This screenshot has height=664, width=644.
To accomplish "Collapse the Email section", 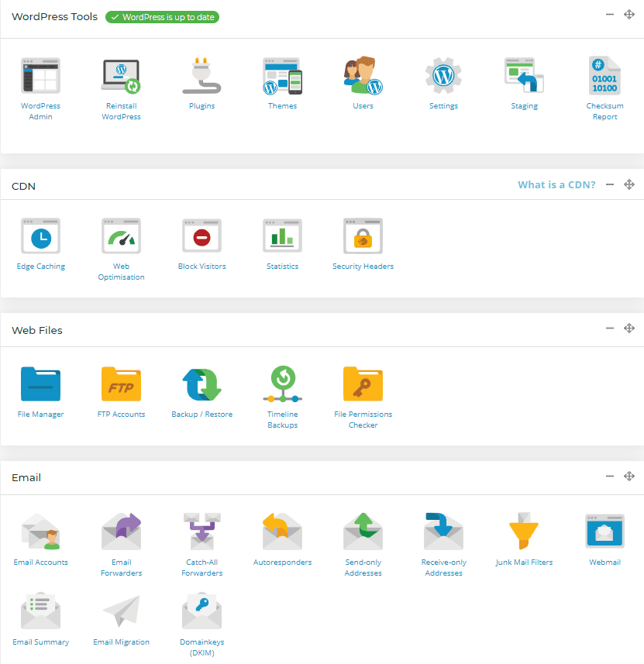I will (x=610, y=476).
